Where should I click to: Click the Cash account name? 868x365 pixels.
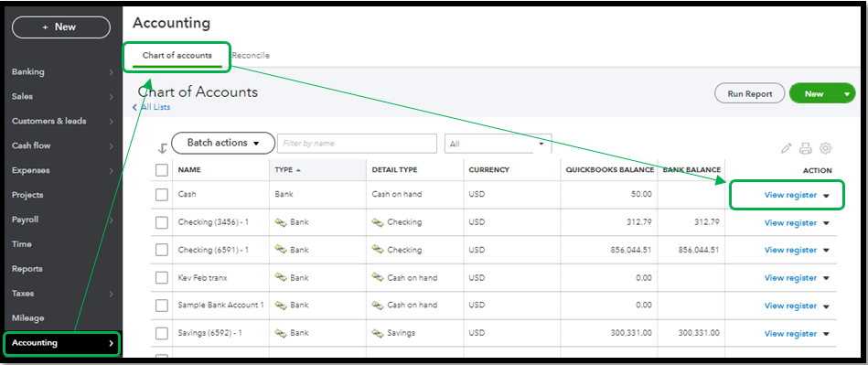[188, 195]
